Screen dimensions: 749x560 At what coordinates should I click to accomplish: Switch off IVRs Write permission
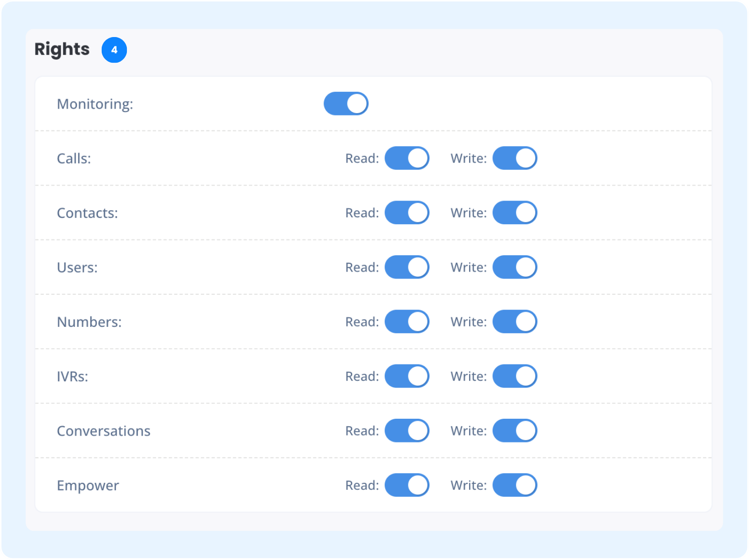(x=514, y=376)
